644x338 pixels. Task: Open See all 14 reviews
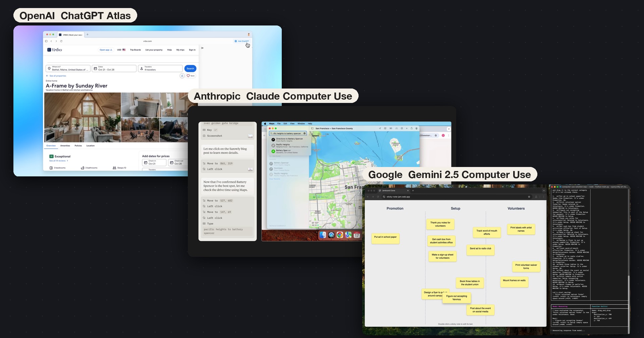tap(59, 161)
